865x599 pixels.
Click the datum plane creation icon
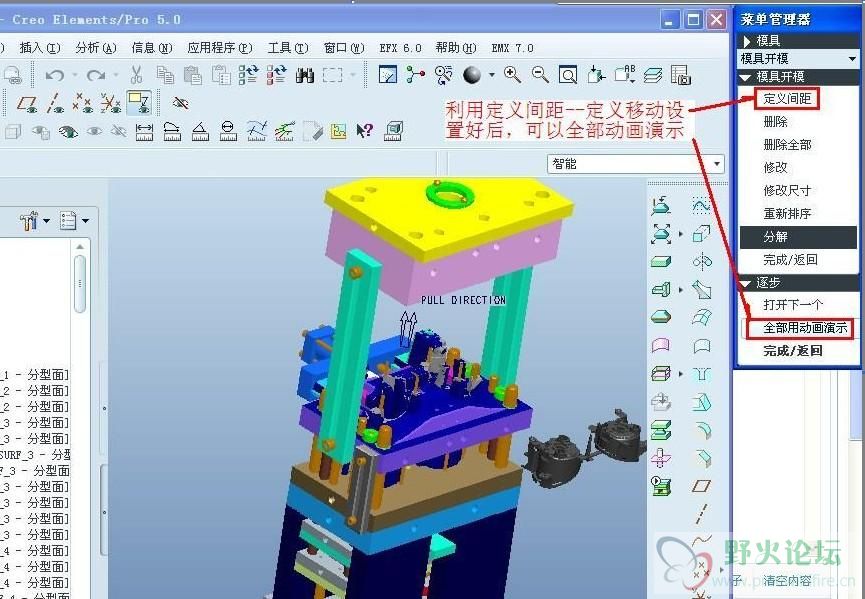[702, 486]
